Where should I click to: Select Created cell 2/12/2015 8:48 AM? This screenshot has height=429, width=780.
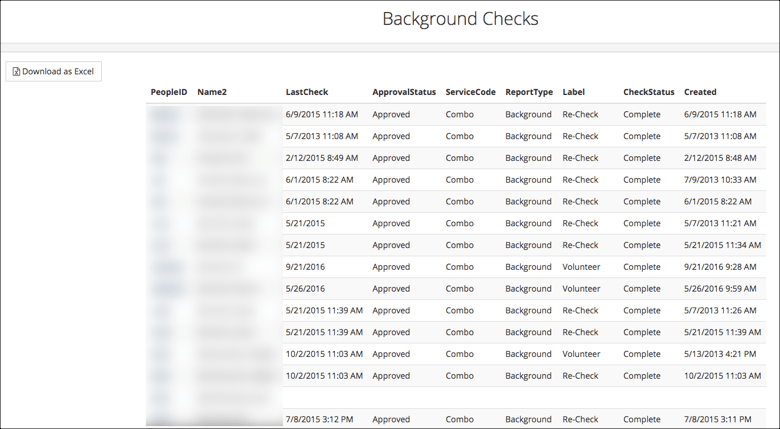coord(720,158)
